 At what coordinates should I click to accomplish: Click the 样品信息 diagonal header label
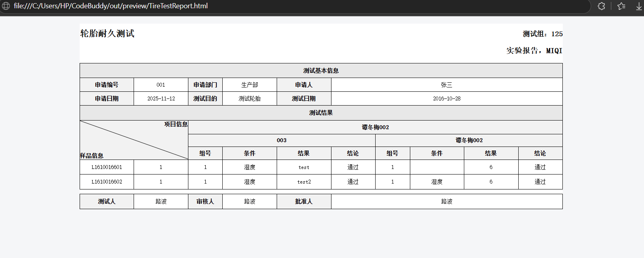[x=92, y=156]
